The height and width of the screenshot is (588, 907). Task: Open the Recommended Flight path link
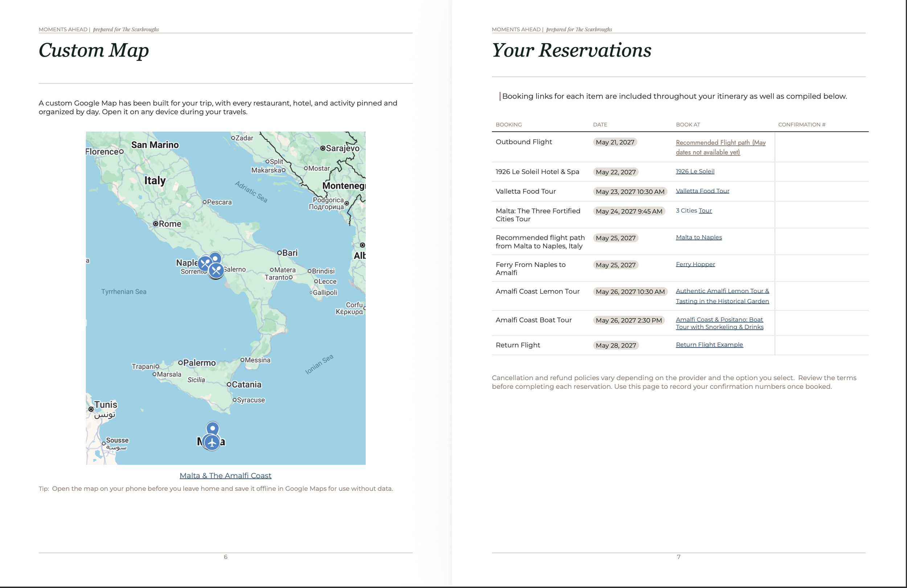(720, 147)
